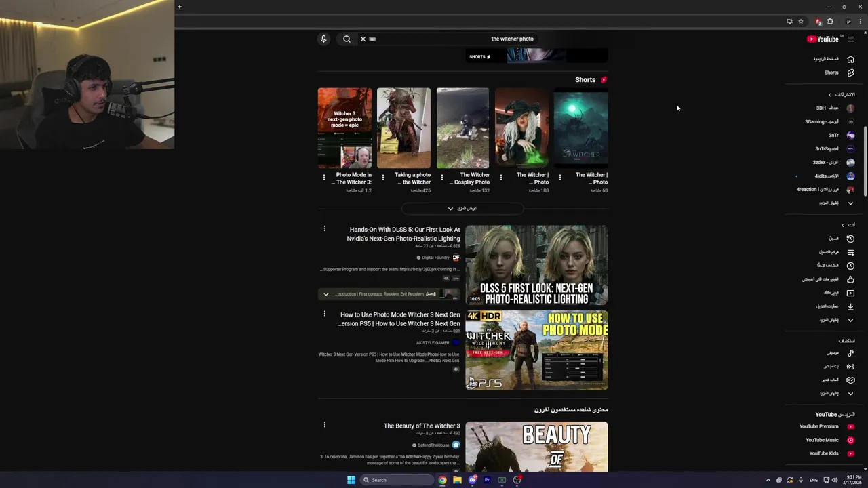The height and width of the screenshot is (488, 868).
Task: Open 'Taking a photo the Witcher' short
Action: tap(403, 127)
